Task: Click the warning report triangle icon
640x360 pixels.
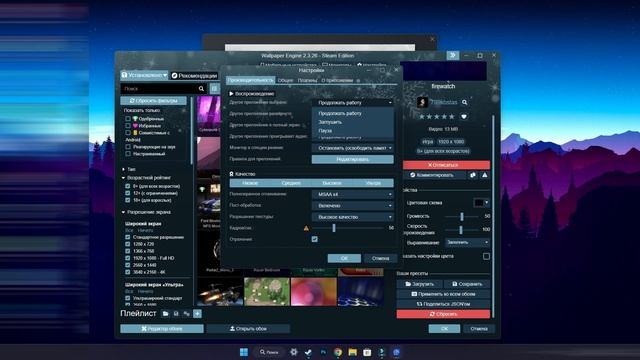Action: (484, 175)
